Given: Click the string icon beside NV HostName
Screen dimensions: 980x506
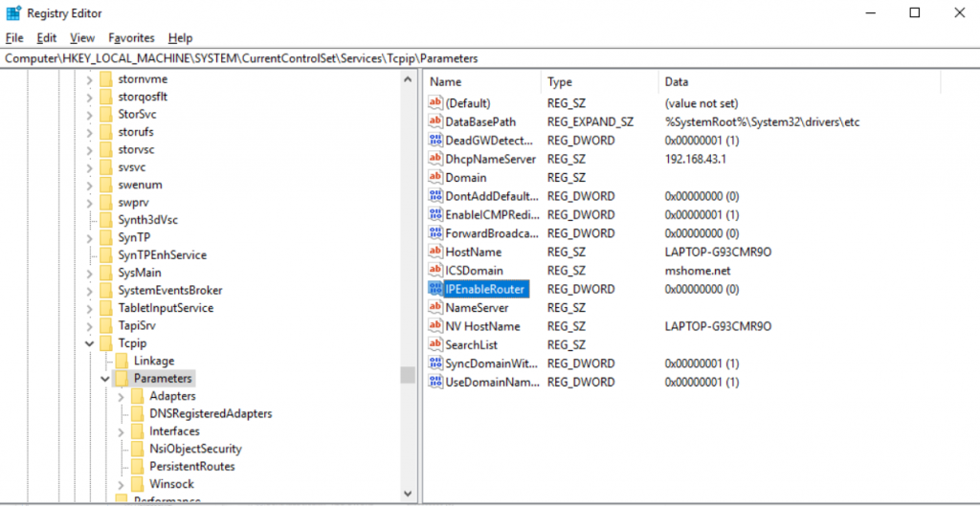Looking at the screenshot, I should pos(435,325).
